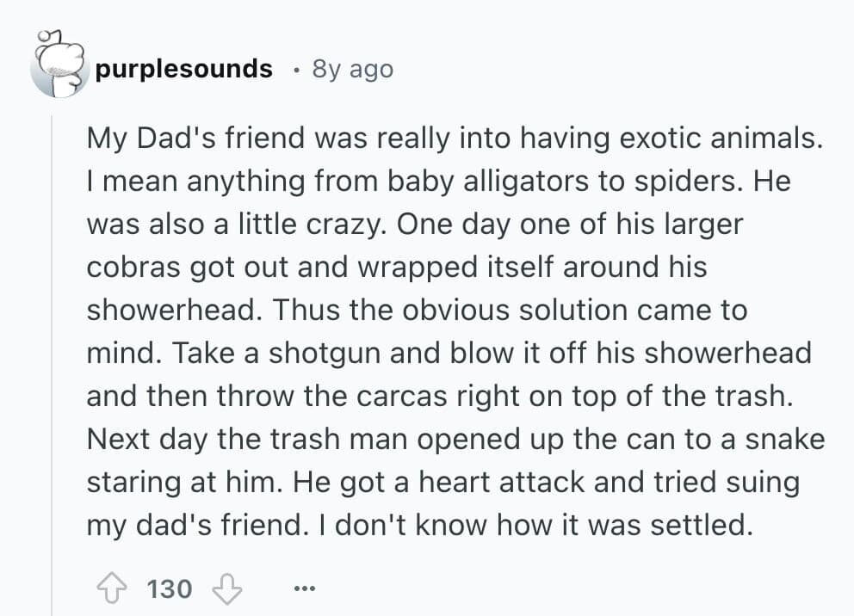Viewport: 854px width, 616px height.
Task: Click the "8y ago" timestamp
Action: coord(352,69)
